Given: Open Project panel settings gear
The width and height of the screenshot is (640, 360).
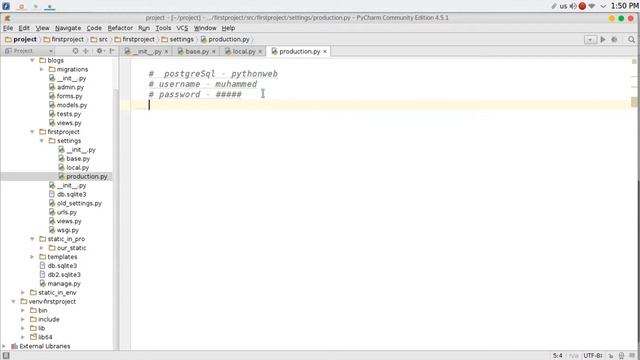Looking at the screenshot, I should tap(100, 51).
